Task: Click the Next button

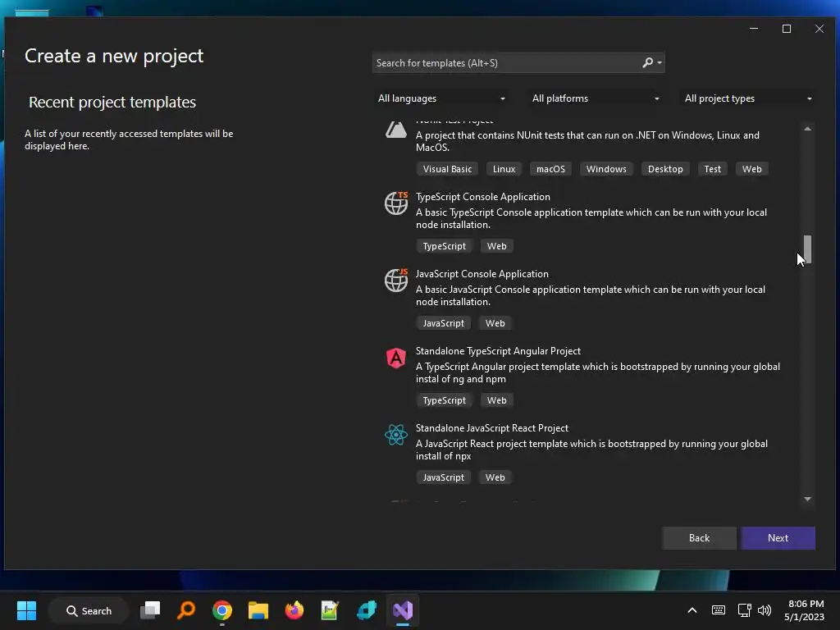Action: pyautogui.click(x=778, y=538)
